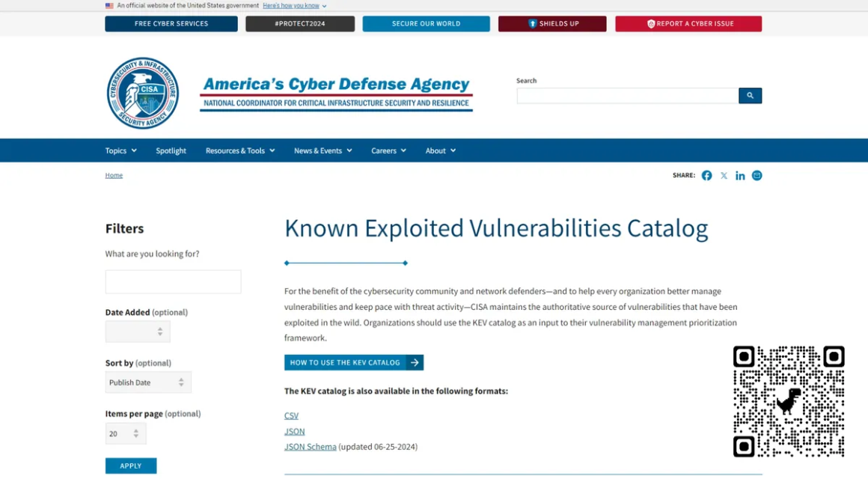Viewport: 868px width, 488px height.
Task: Open the JSON format link
Action: (295, 431)
